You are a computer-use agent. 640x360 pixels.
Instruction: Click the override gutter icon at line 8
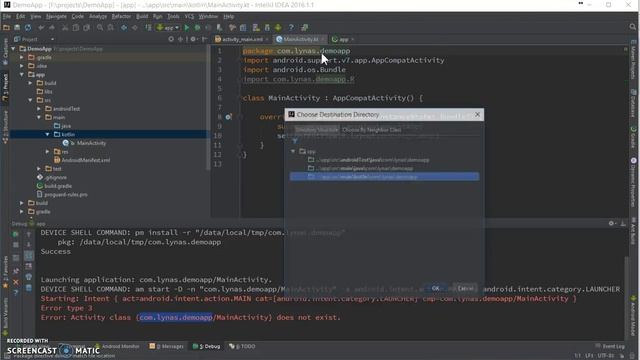(x=229, y=117)
